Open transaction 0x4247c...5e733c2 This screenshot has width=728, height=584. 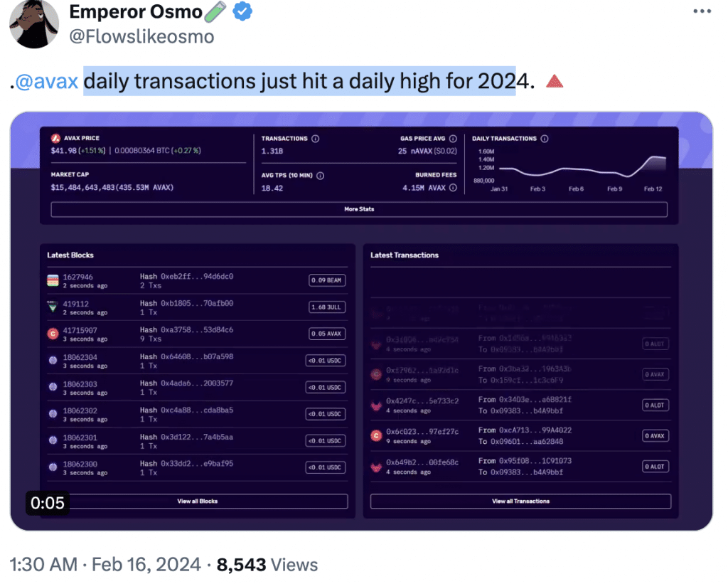coord(422,401)
